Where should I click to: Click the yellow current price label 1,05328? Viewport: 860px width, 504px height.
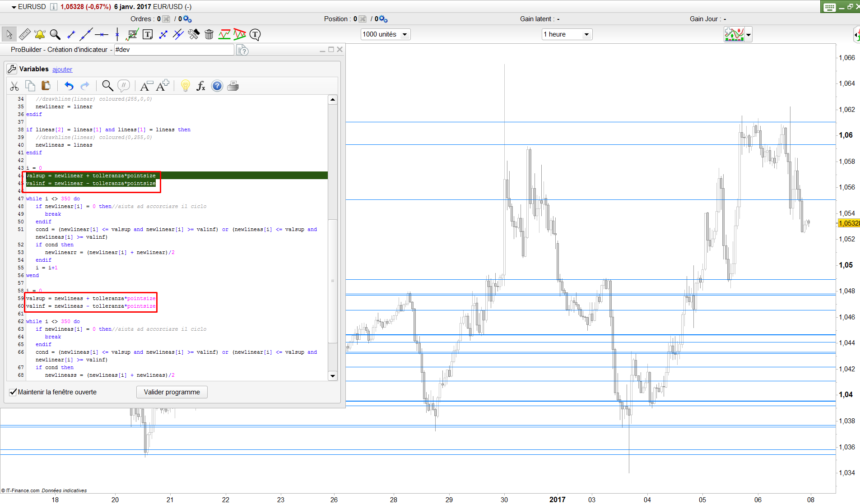[x=849, y=223]
